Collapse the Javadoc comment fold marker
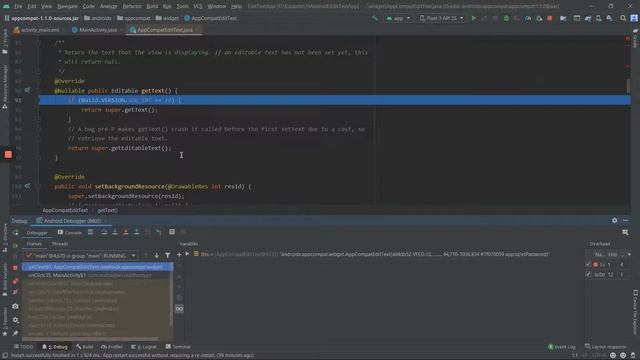 point(38,42)
